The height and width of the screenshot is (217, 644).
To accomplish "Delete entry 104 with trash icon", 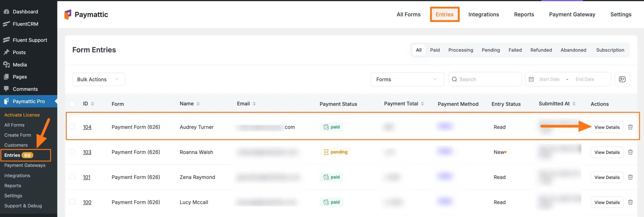I will (630, 127).
